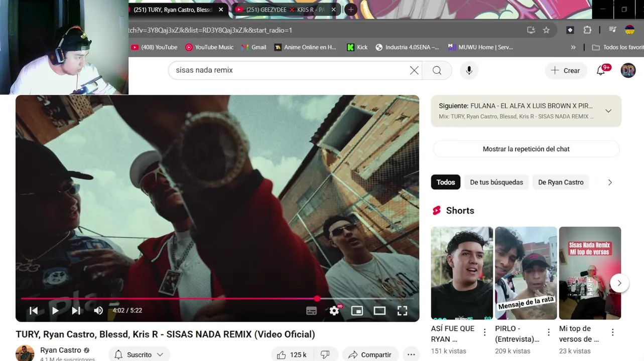Enable miniplayer mode
The image size is (644, 361).
click(357, 311)
